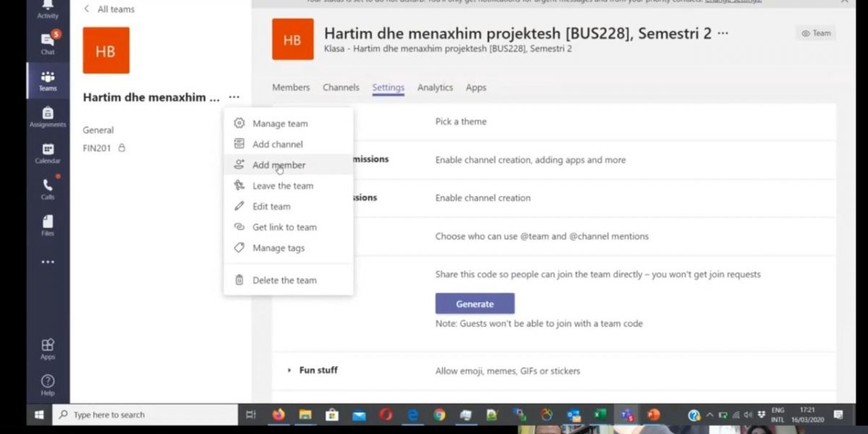Open Assignments in the left rail
Viewport: 868px width, 434px height.
point(48,116)
